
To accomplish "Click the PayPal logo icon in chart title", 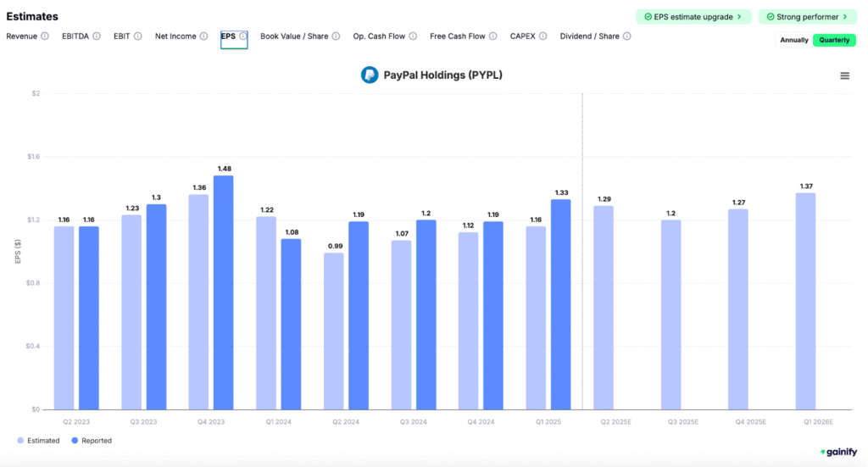I will coord(370,75).
